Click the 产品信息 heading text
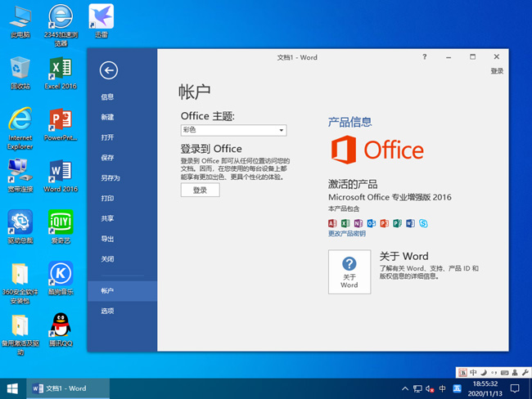 (x=349, y=122)
